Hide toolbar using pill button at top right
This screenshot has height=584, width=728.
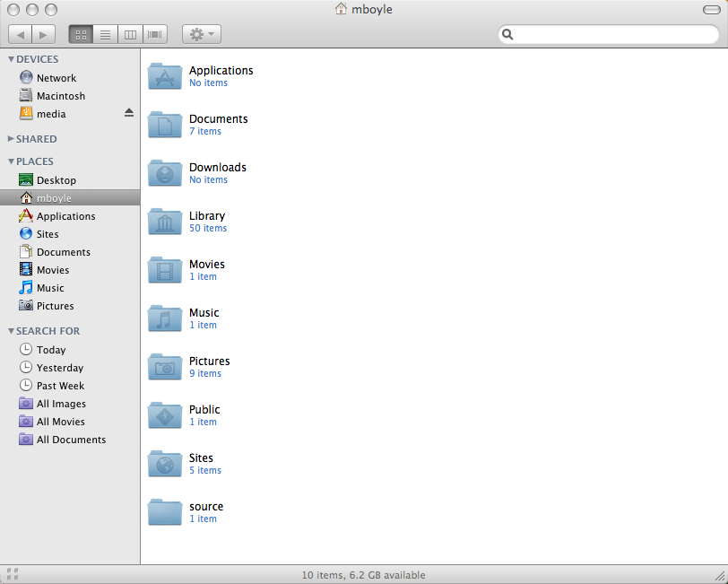tap(711, 10)
